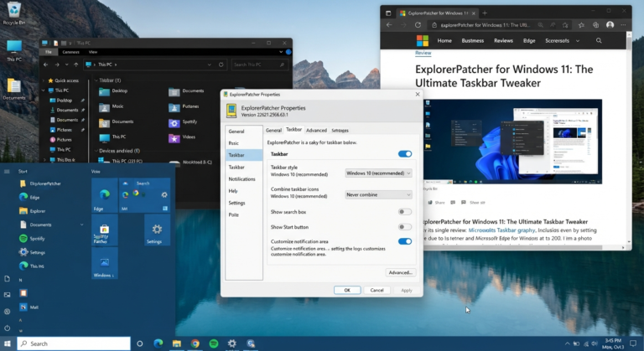Switch to Advanced tab in ExplorerPatcher

[x=316, y=130]
